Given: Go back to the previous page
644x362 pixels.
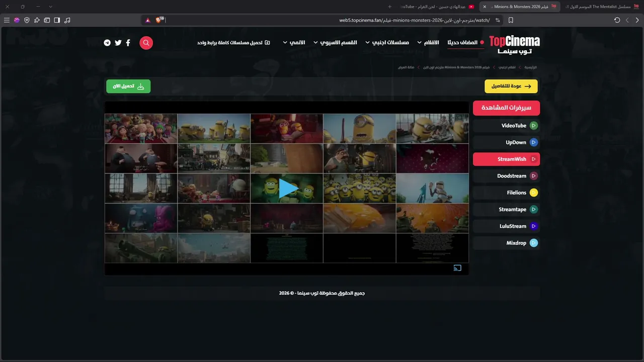Looking at the screenshot, I should 637,20.
